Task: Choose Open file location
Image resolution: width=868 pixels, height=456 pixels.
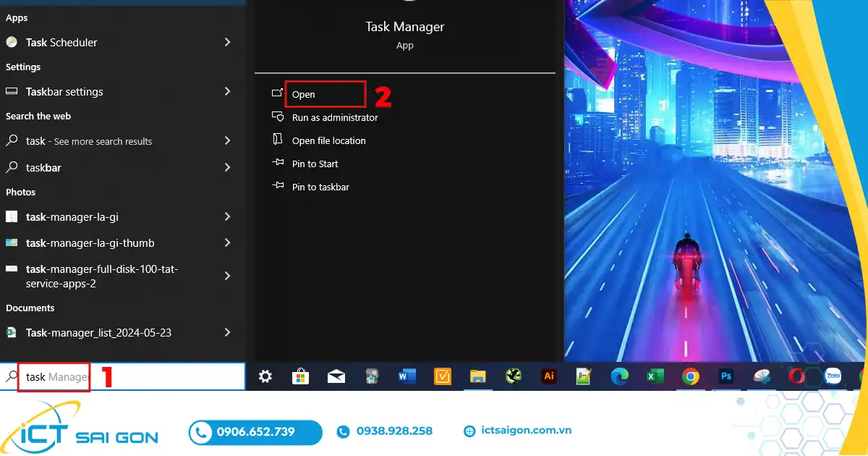Action: (x=329, y=140)
